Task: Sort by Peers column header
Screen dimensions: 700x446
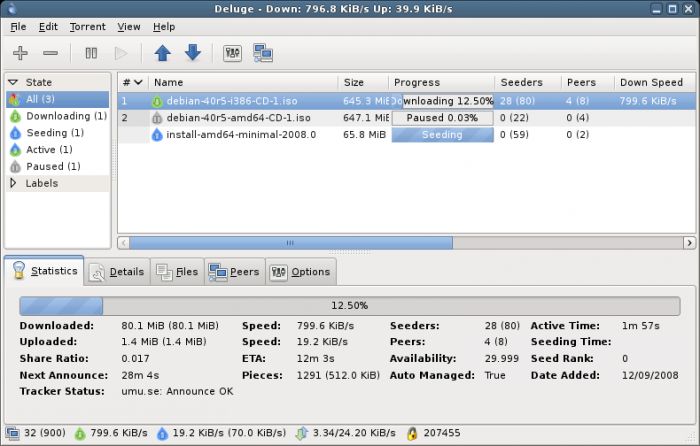Action: click(x=588, y=82)
